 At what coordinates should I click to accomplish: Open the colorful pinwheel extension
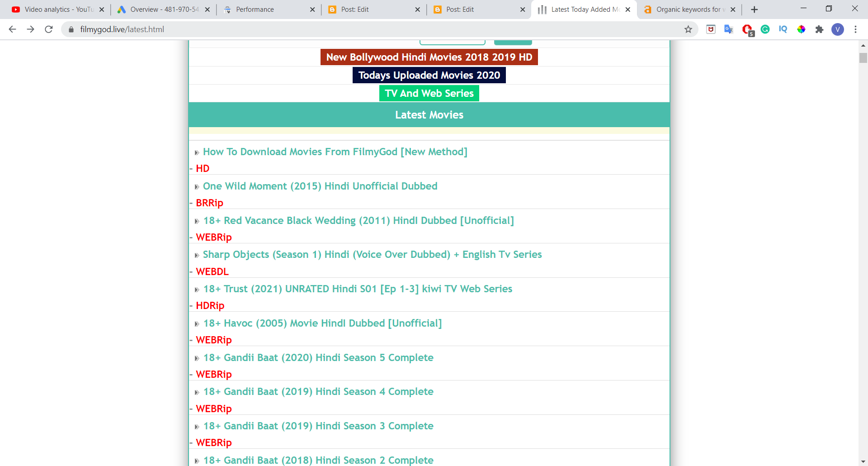[x=801, y=29]
